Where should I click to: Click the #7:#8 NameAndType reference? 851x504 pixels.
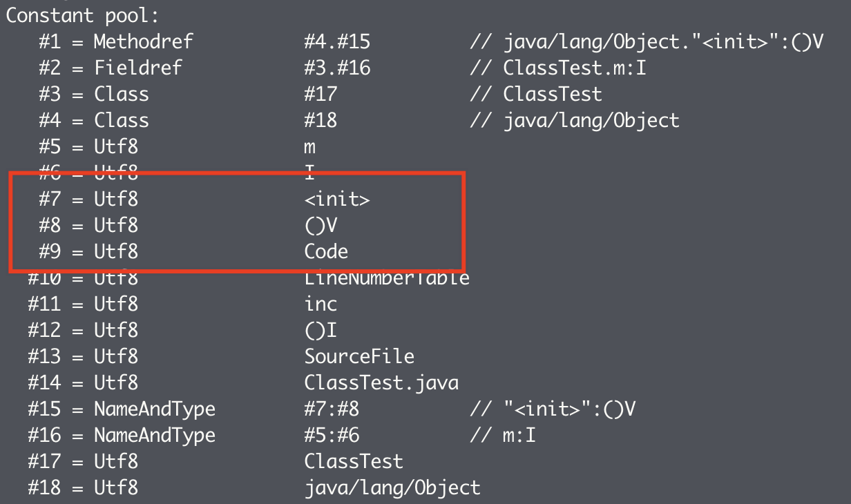332,409
